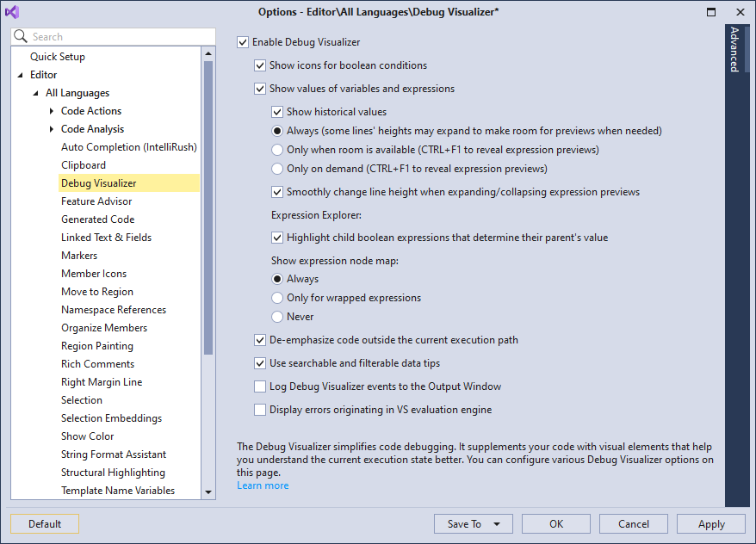
Task: Choose Only on demand radio option
Action: 277,169
